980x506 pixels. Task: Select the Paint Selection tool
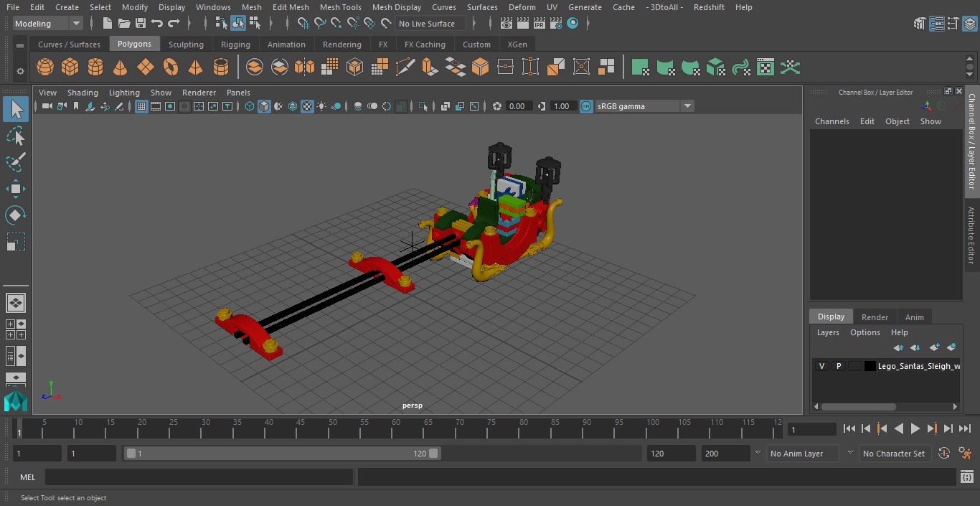coord(16,162)
